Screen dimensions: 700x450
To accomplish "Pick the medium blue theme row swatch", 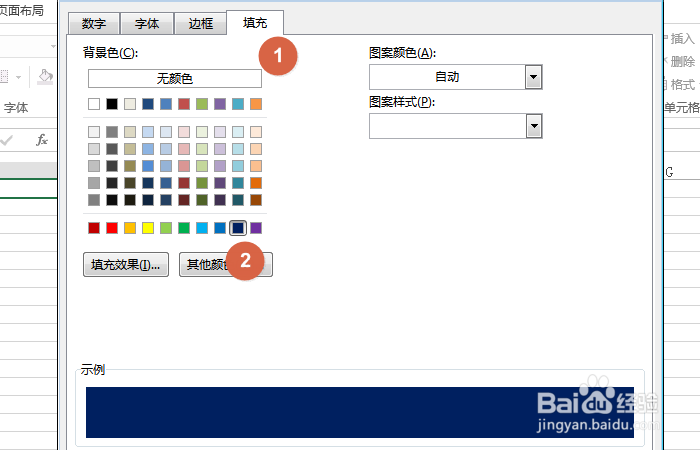I will coord(166,104).
